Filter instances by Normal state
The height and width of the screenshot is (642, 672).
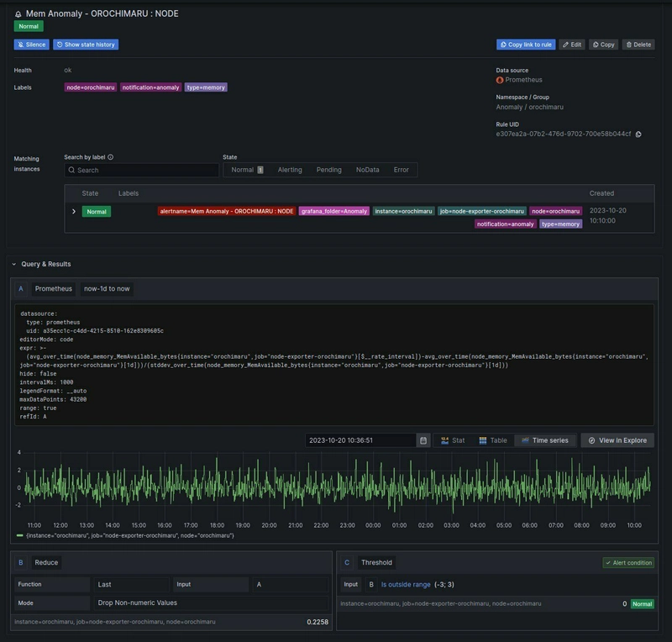click(247, 170)
